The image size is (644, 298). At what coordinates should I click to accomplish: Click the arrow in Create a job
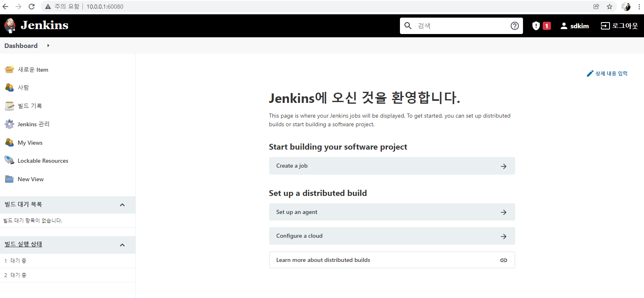[503, 166]
